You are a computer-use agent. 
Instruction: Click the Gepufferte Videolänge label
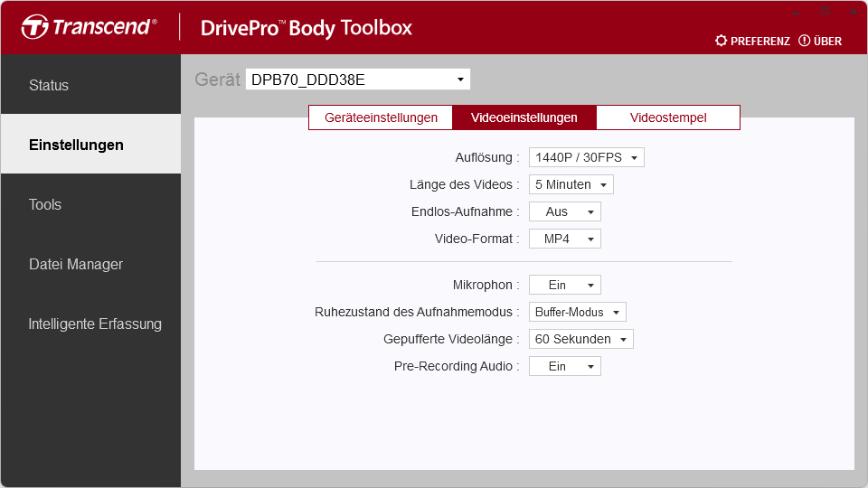451,339
